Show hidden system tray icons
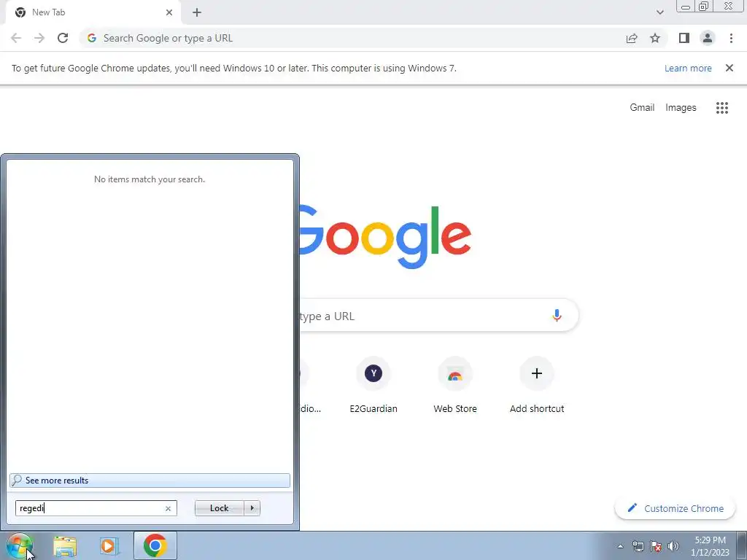747x560 pixels. pos(620,546)
